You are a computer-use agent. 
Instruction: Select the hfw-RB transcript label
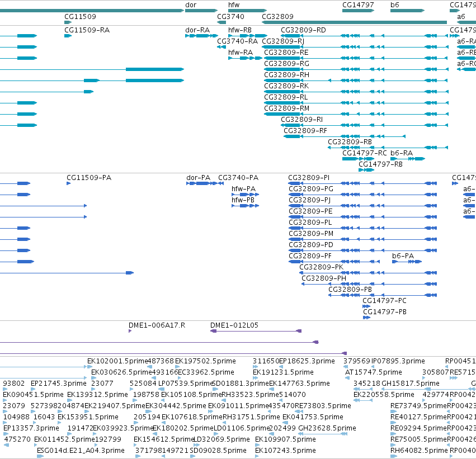click(240, 30)
